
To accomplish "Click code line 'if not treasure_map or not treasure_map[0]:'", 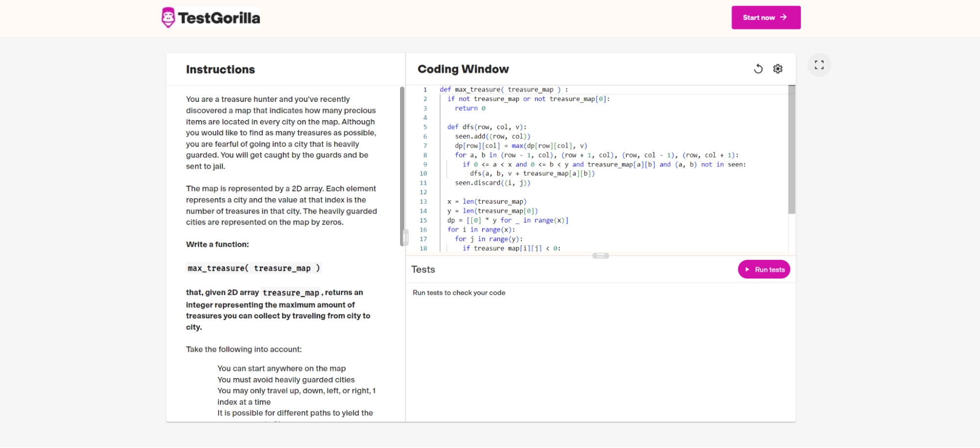I will (x=528, y=99).
